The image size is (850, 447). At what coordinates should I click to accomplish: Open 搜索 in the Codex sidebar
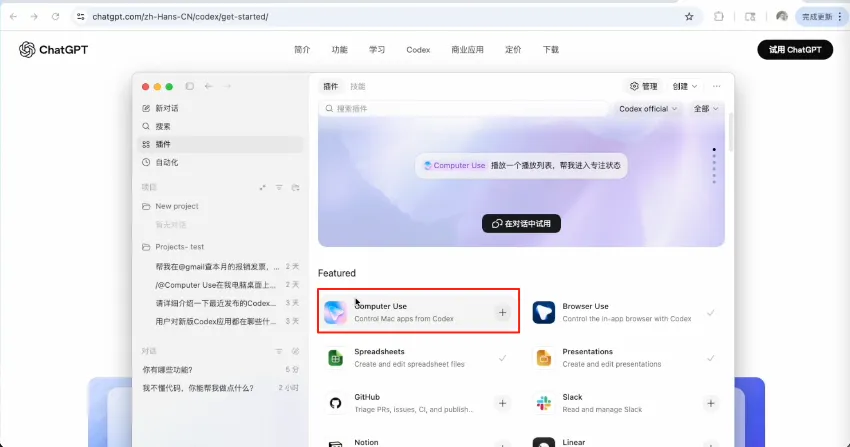click(x=221, y=126)
